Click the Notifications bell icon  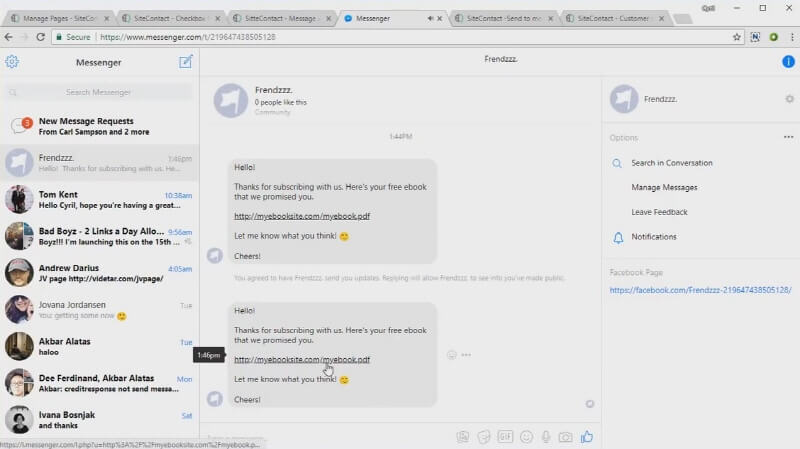618,237
